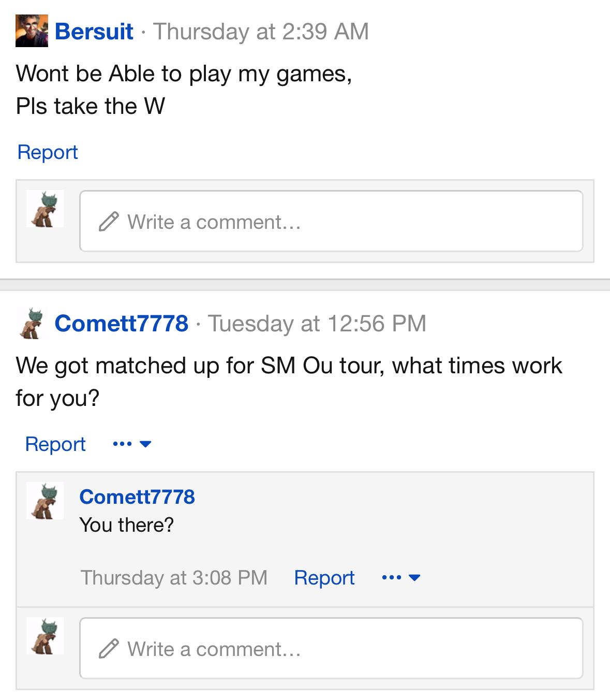Open the Thursday at 3:08 PM timestamp
Image resolution: width=610 pixels, height=700 pixels.
coord(174,578)
